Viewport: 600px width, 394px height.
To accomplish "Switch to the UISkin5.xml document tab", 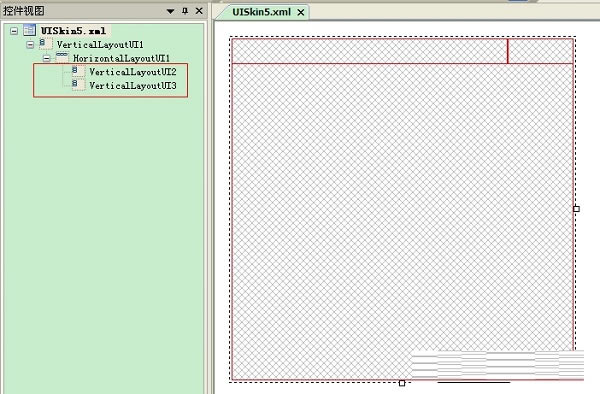I will click(262, 12).
